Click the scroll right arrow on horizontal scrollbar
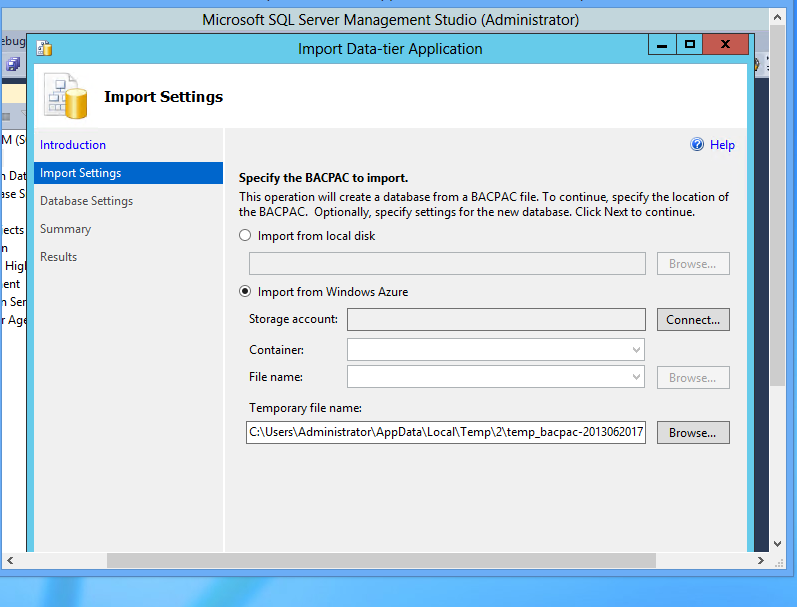The width and height of the screenshot is (797, 607). point(763,560)
